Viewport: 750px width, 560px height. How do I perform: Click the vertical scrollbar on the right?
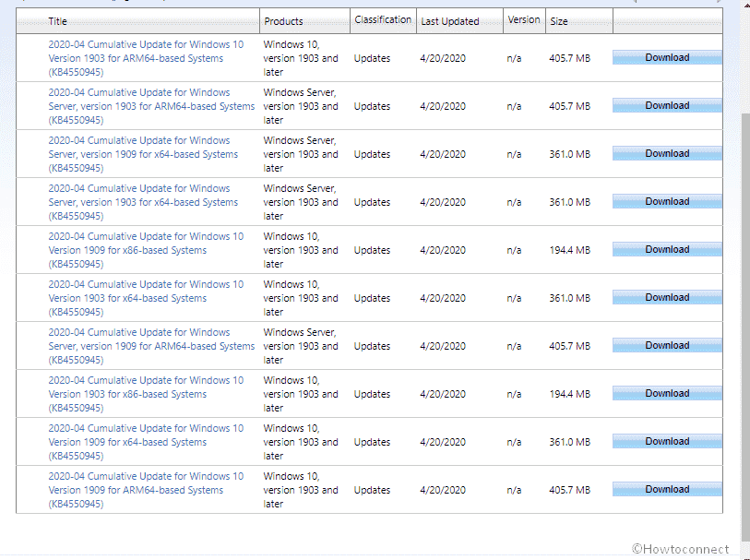pos(744,277)
